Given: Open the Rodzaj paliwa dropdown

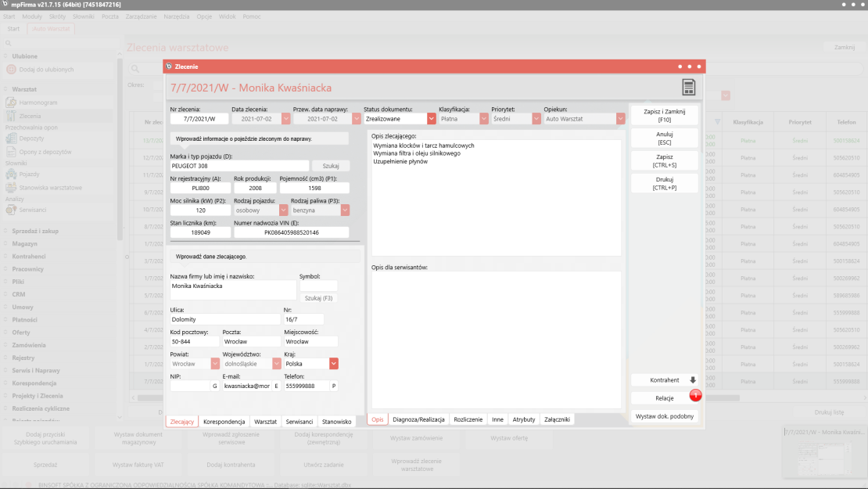Looking at the screenshot, I should click(345, 210).
